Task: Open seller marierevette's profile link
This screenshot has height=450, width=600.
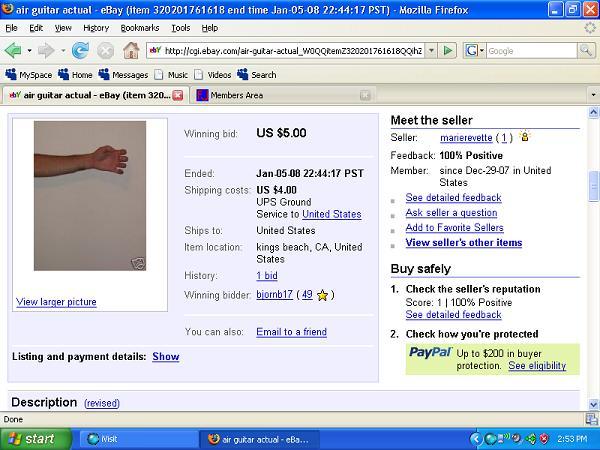Action: click(466, 138)
